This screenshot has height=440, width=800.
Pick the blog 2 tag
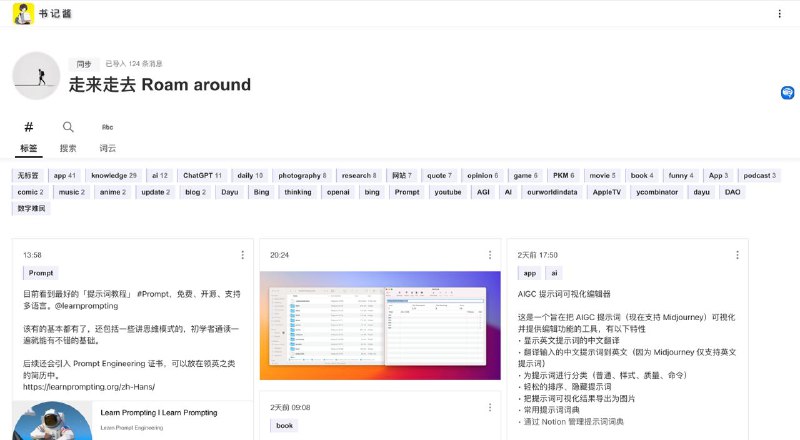click(195, 192)
